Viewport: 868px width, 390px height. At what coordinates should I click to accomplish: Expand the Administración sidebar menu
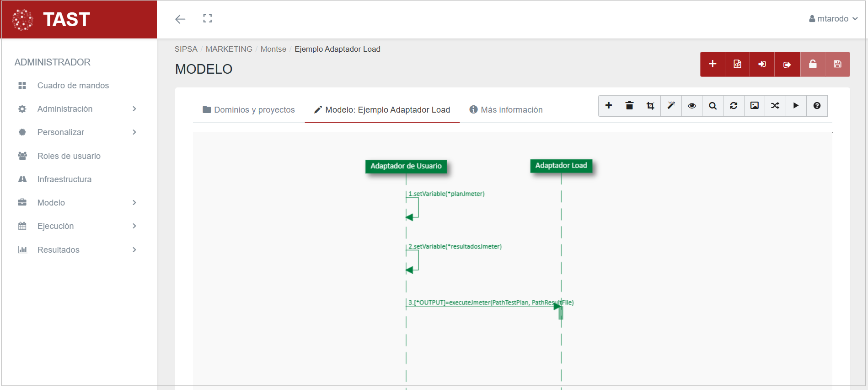(78, 109)
